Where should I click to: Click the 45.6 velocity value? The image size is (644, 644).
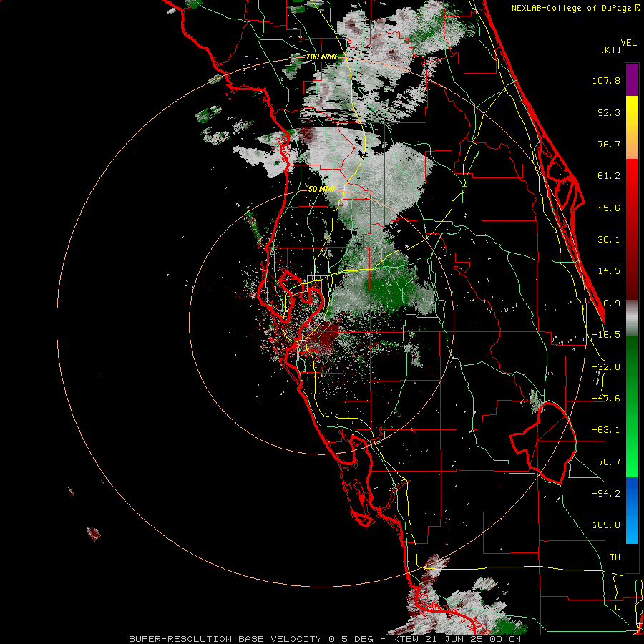tap(609, 208)
